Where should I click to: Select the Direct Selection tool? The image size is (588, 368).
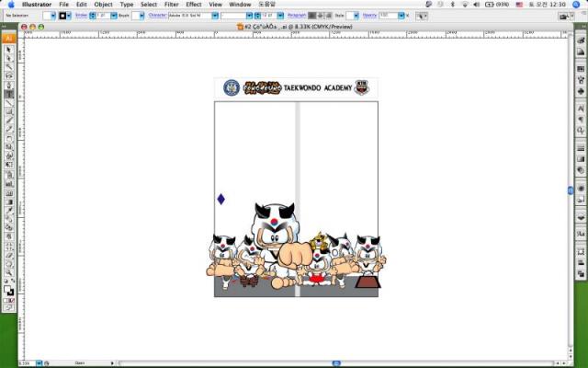[9, 58]
